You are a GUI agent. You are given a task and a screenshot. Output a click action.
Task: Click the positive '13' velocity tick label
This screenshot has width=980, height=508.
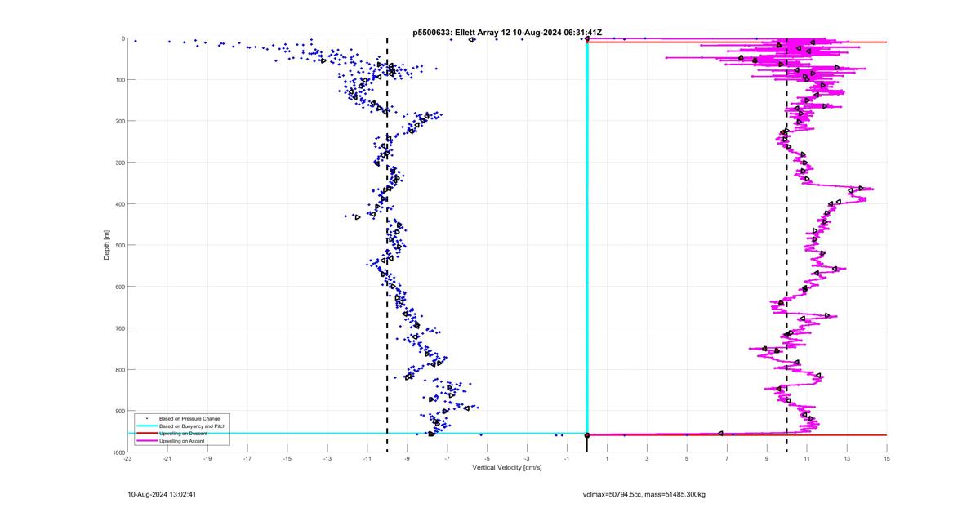tap(847, 459)
